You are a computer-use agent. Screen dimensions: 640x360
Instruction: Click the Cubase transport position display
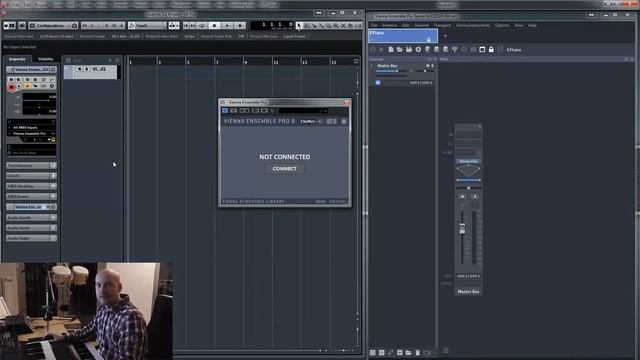271,25
